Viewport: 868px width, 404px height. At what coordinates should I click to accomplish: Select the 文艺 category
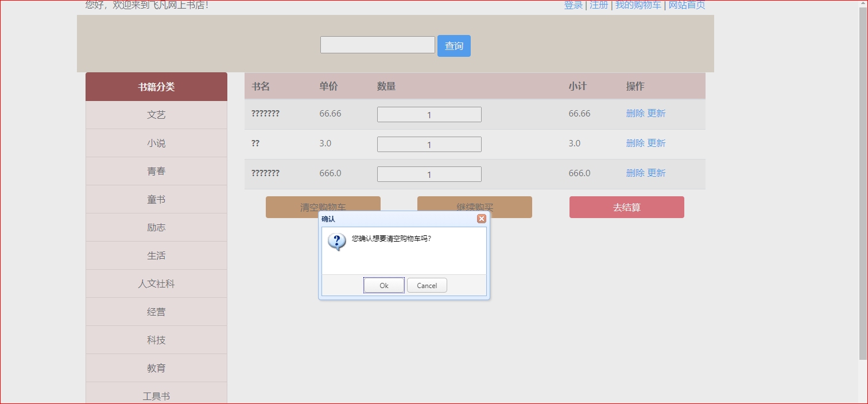[156, 115]
